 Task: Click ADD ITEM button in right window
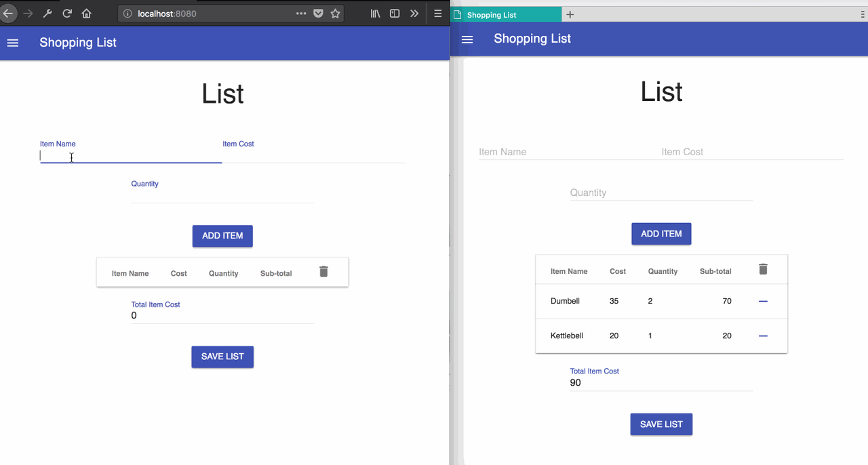pyautogui.click(x=661, y=234)
